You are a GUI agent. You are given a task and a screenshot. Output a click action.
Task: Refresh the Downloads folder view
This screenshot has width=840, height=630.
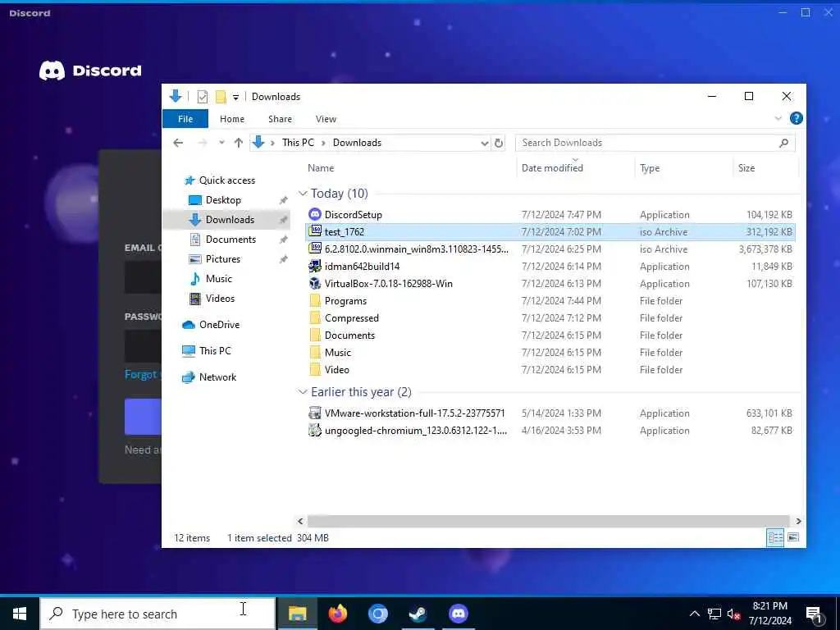[498, 143]
